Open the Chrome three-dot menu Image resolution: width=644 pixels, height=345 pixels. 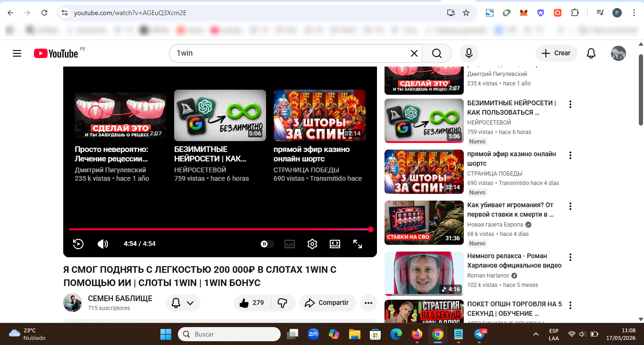pyautogui.click(x=633, y=13)
